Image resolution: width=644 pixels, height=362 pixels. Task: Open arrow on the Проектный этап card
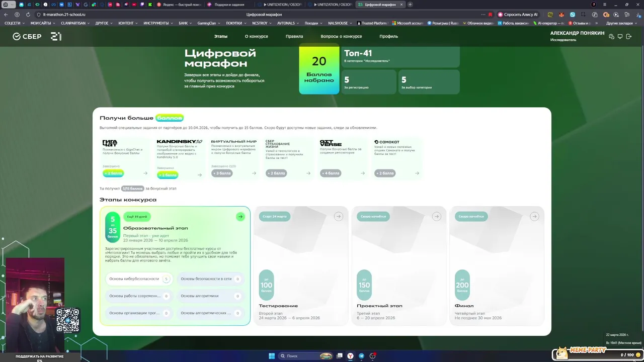click(x=436, y=216)
